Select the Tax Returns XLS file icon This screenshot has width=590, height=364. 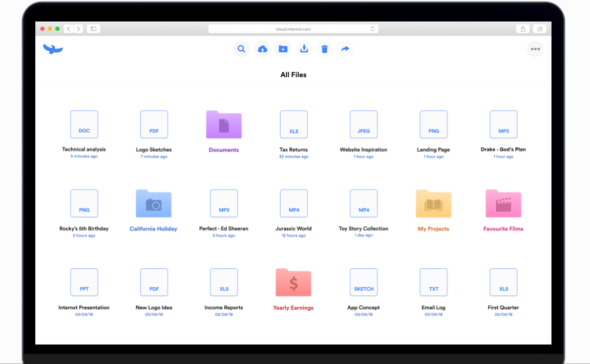point(293,124)
